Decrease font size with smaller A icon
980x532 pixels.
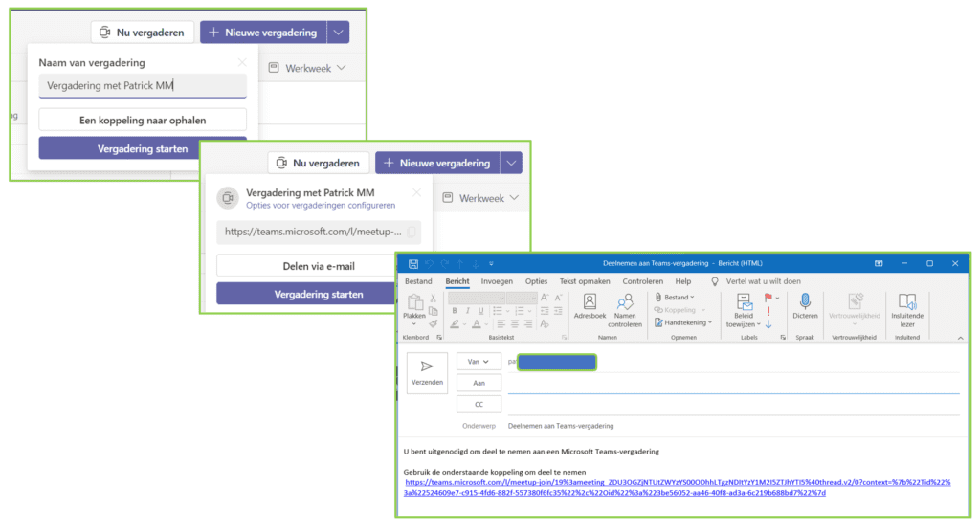click(558, 299)
